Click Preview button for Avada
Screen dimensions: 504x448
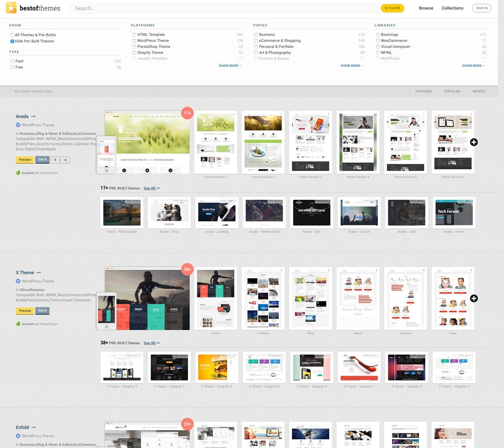[25, 160]
